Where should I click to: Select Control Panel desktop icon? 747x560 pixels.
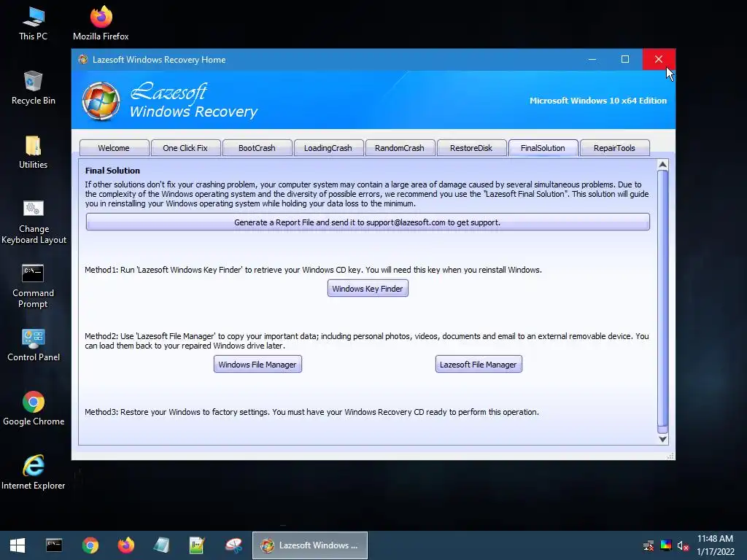point(34,345)
